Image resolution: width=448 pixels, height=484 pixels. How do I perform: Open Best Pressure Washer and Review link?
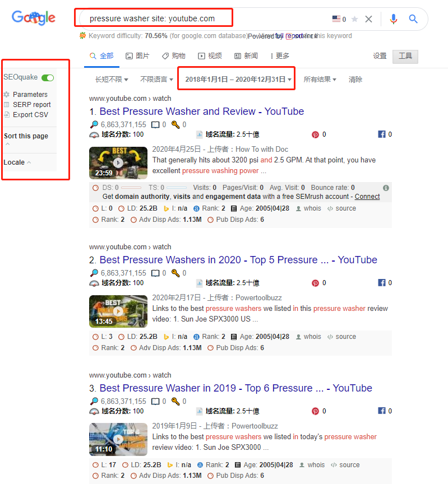tap(201, 111)
